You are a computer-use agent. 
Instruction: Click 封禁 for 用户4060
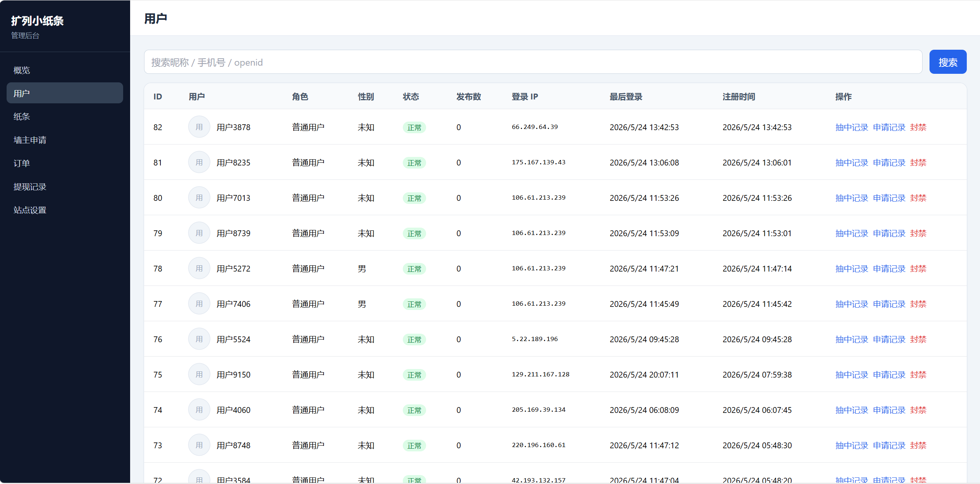[918, 410]
